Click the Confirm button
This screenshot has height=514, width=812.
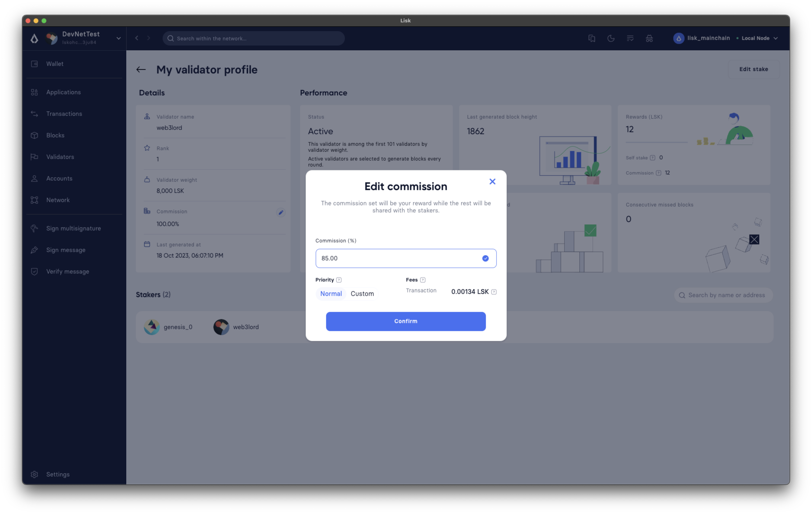pos(406,321)
